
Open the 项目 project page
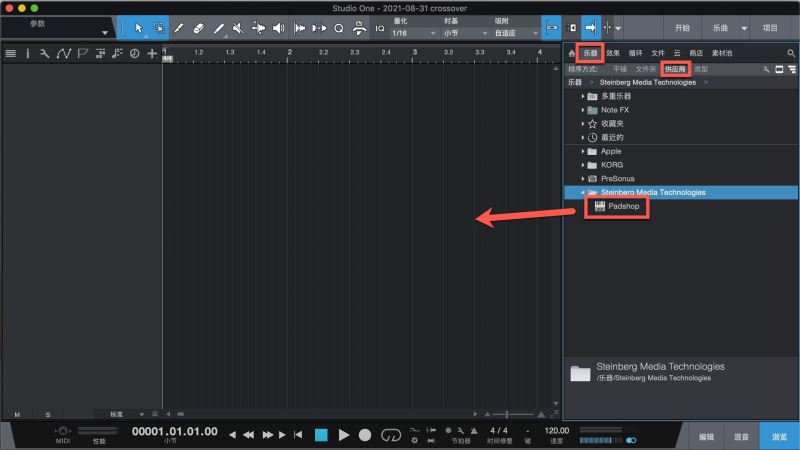(x=770, y=28)
